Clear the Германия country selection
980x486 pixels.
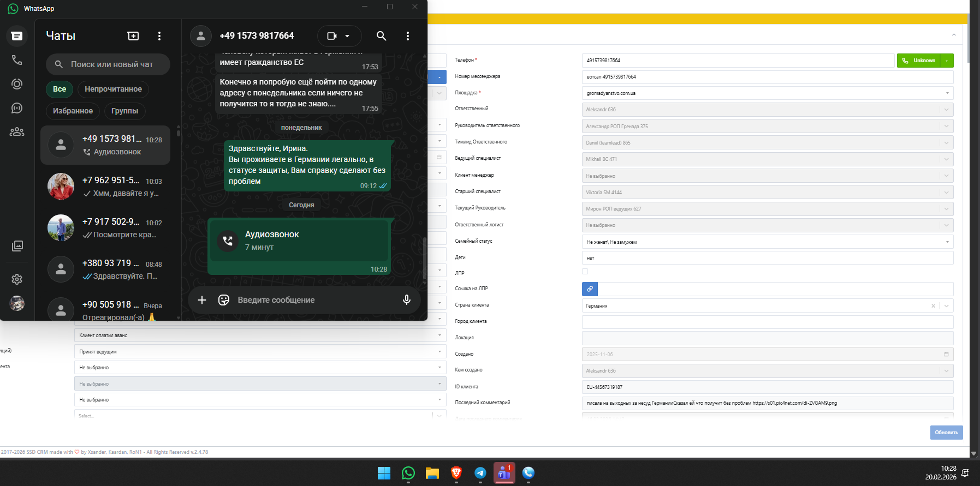933,306
